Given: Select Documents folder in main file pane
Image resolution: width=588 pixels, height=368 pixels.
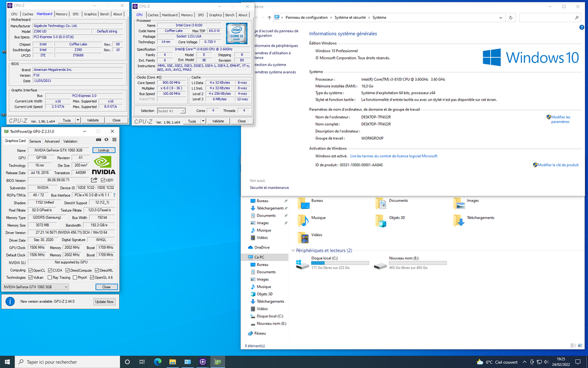Looking at the screenshot, I should click(392, 203).
